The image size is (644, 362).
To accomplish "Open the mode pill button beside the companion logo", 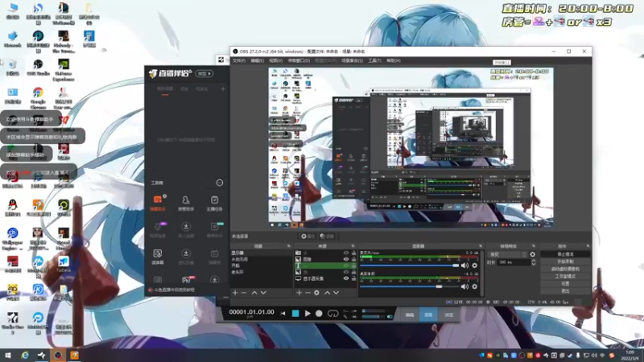I will [x=204, y=73].
